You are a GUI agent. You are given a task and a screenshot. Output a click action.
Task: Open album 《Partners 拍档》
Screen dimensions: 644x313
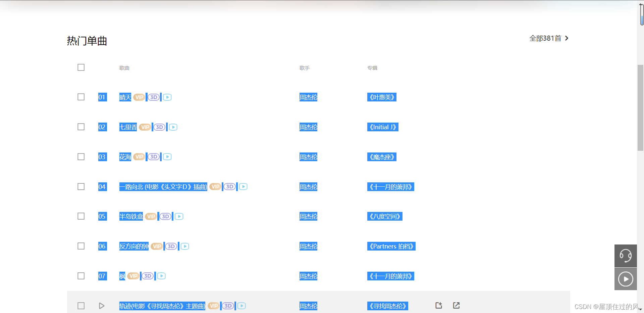391,247
